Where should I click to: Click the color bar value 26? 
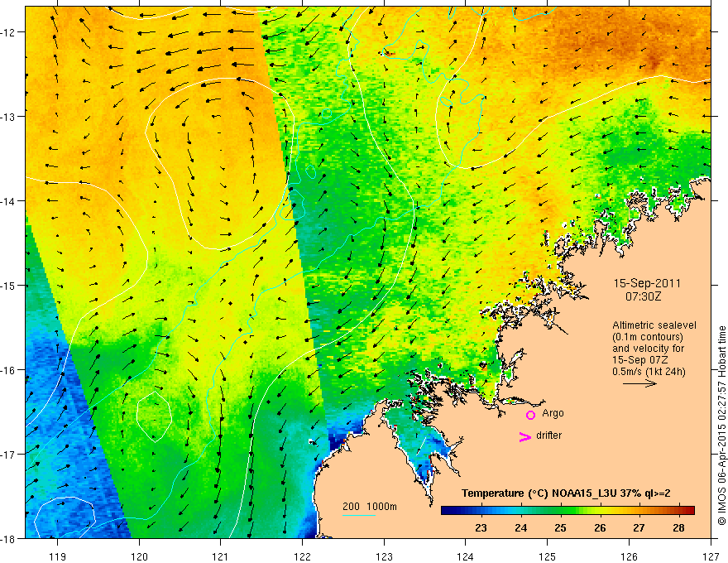[x=600, y=528]
